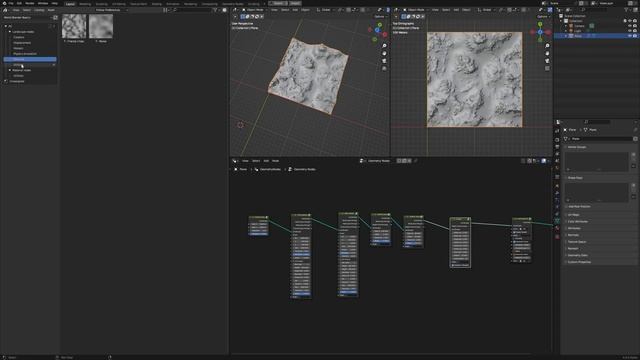
Task: Open the Help menu
Action: 55,3
